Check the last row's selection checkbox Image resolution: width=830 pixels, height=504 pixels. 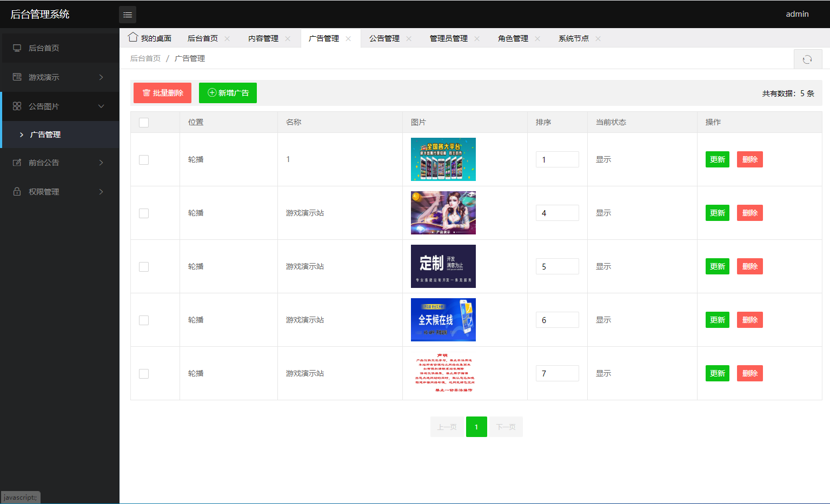pyautogui.click(x=143, y=373)
